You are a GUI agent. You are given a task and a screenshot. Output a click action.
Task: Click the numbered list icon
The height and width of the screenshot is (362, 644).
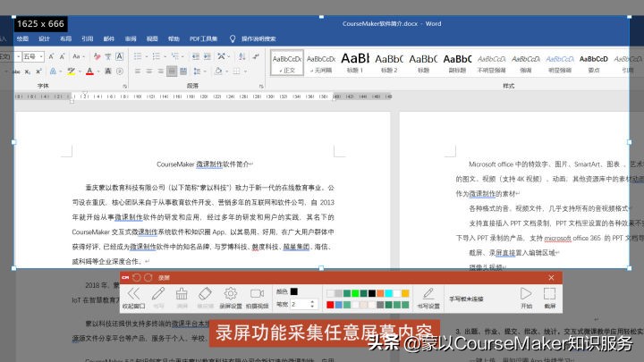coord(156,56)
